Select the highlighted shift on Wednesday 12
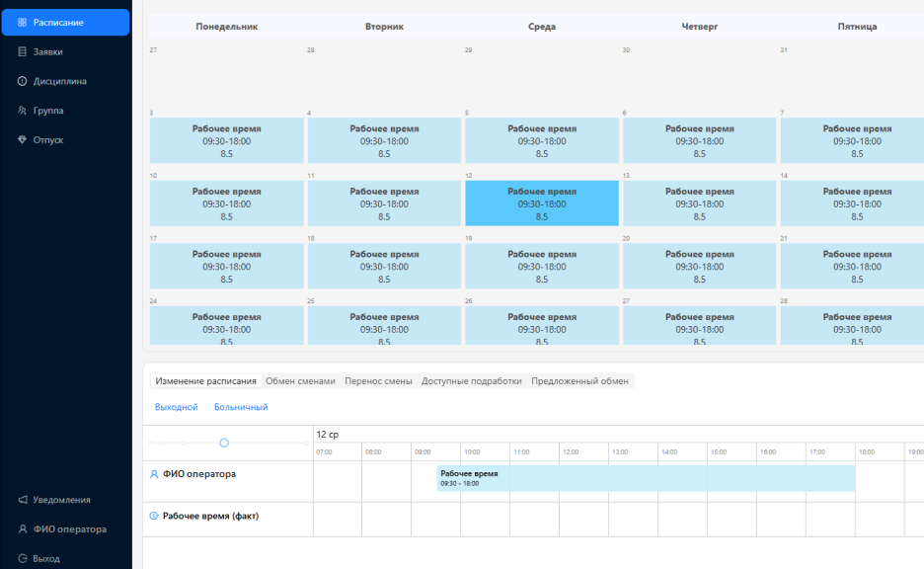The width and height of the screenshot is (924, 569). [542, 203]
